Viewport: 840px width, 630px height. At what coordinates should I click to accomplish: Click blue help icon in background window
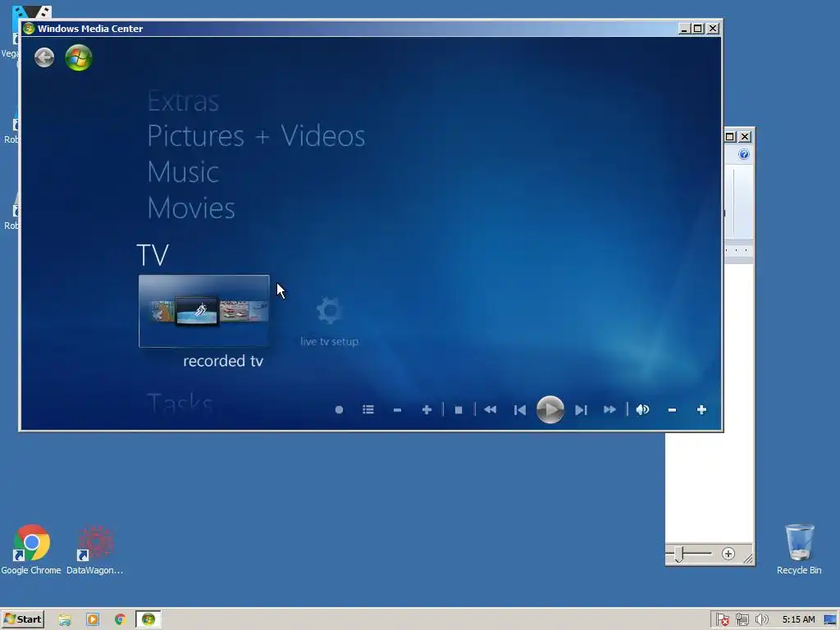coord(743,155)
